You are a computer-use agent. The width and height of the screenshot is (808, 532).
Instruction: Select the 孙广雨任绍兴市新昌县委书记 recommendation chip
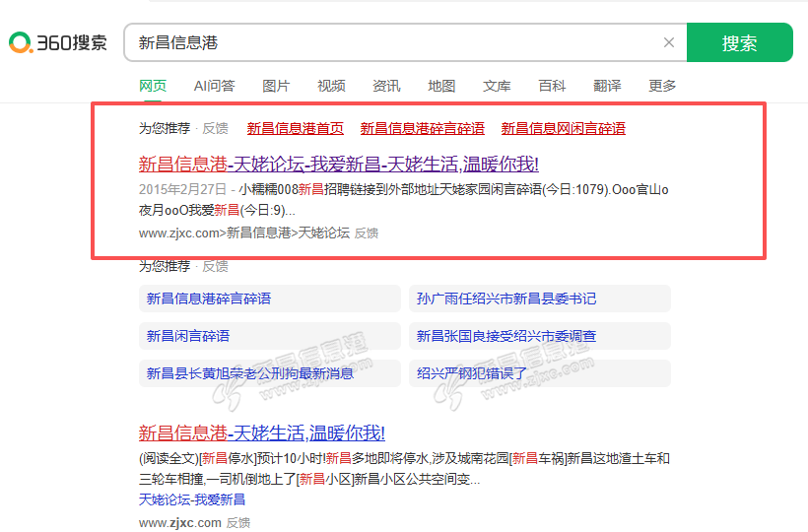(x=540, y=299)
